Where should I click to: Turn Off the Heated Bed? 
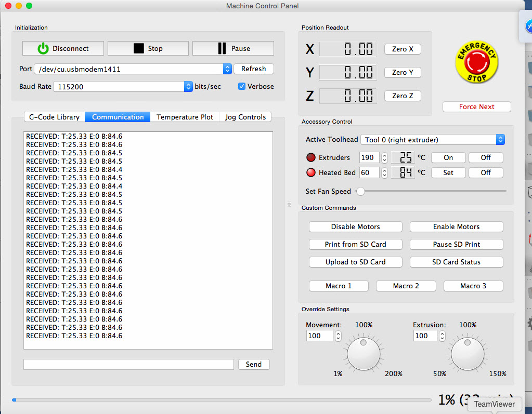coord(486,172)
